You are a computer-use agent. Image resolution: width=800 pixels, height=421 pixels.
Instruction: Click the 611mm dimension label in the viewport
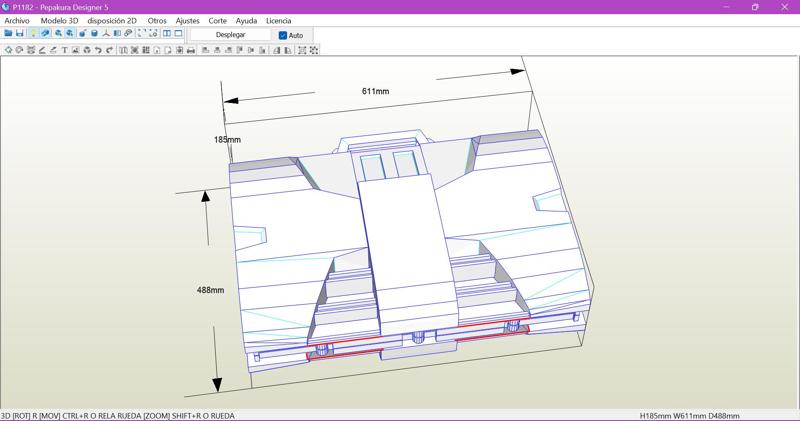(x=375, y=91)
